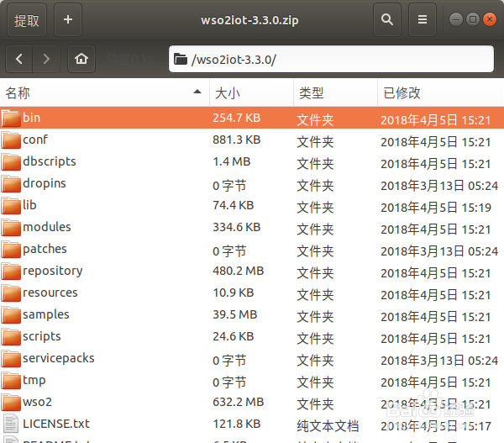The width and height of the screenshot is (504, 443).
Task: Click the 纯文本文档 type cell
Action: (x=328, y=426)
